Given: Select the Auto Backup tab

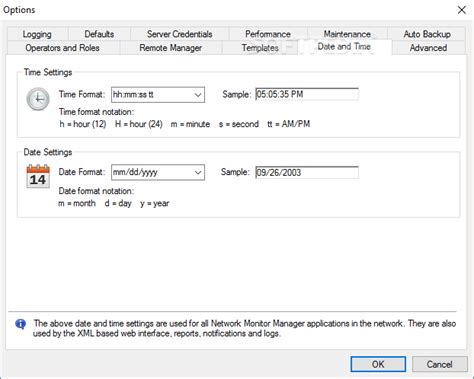Looking at the screenshot, I should (427, 34).
